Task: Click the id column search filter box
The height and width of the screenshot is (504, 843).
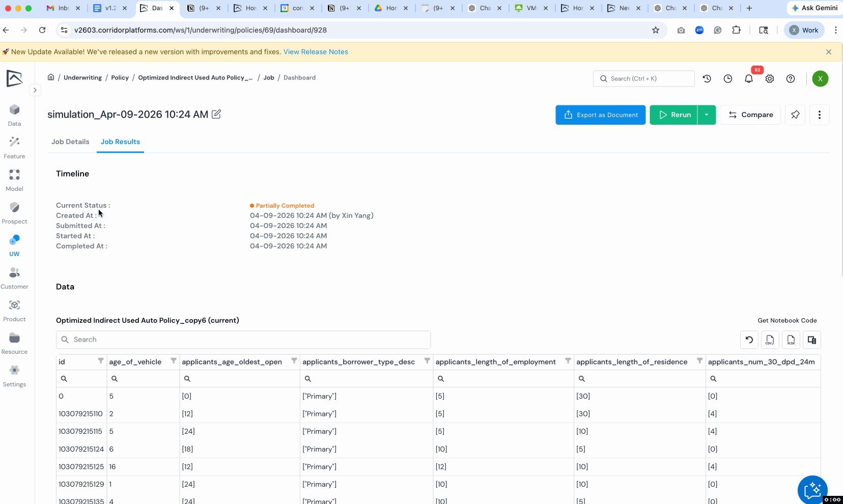Action: click(x=81, y=379)
